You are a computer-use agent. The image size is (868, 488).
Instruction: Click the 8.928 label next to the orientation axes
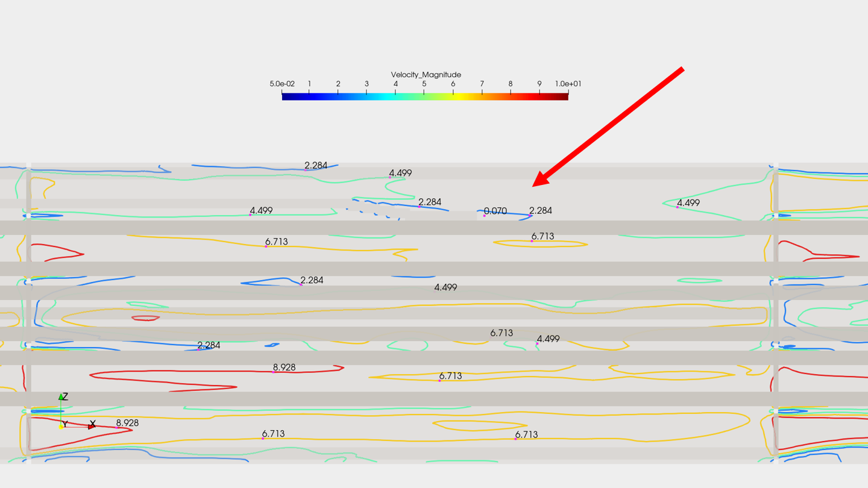click(127, 423)
